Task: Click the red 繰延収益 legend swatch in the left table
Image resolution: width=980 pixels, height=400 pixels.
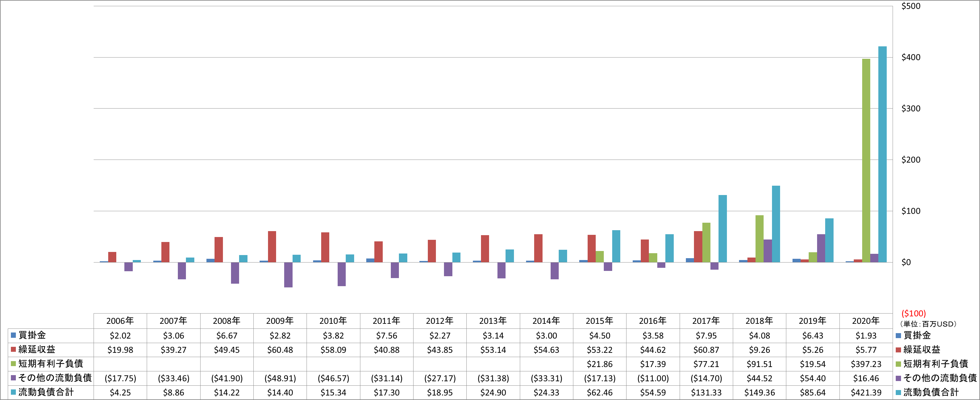Action: pyautogui.click(x=13, y=349)
